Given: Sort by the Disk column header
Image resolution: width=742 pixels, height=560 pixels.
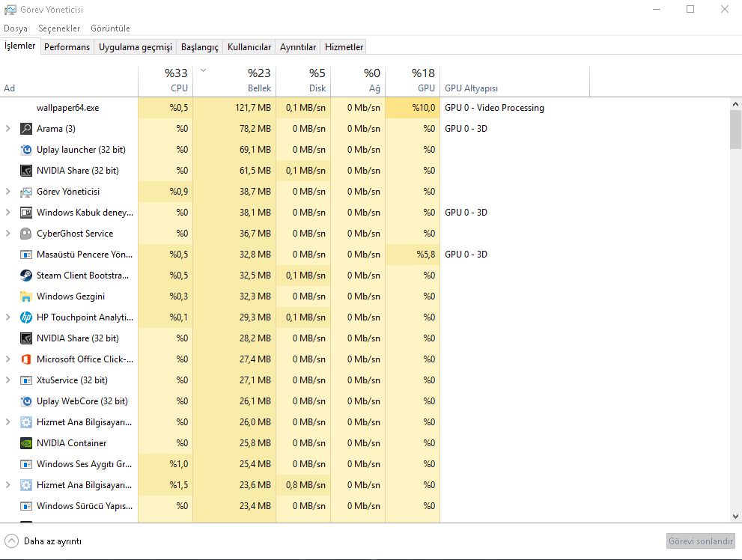Looking at the screenshot, I should [x=303, y=81].
